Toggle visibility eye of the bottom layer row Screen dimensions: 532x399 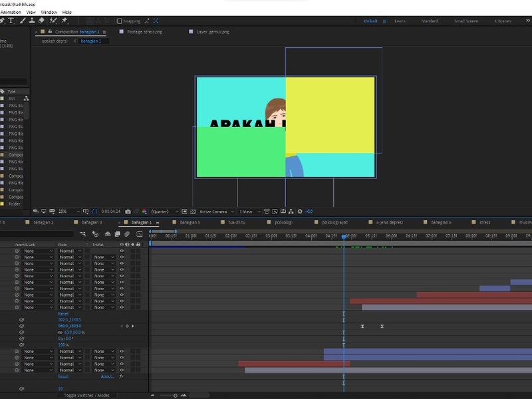tap(122, 370)
